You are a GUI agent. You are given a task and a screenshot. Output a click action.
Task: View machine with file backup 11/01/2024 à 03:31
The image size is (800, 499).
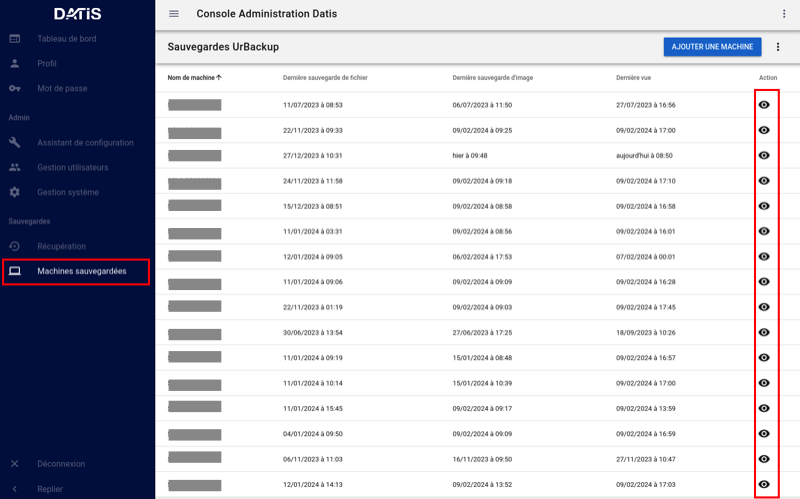(764, 232)
